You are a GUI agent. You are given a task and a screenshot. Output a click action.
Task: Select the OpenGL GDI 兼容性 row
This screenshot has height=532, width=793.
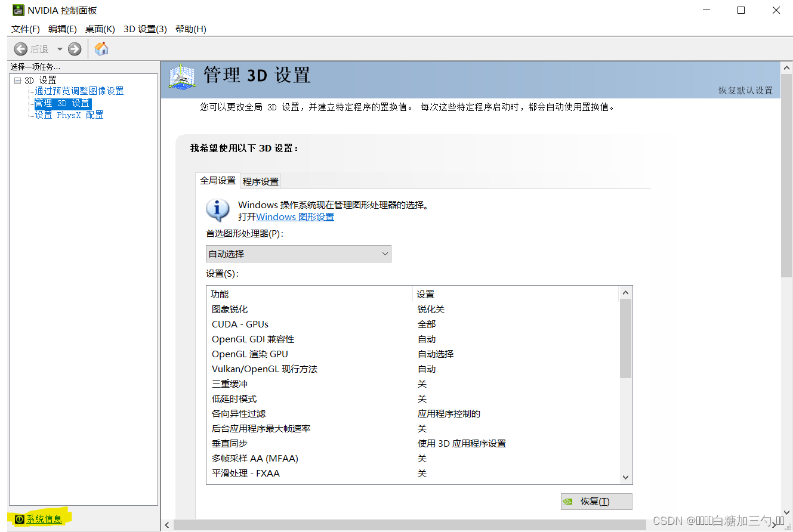[x=414, y=339]
